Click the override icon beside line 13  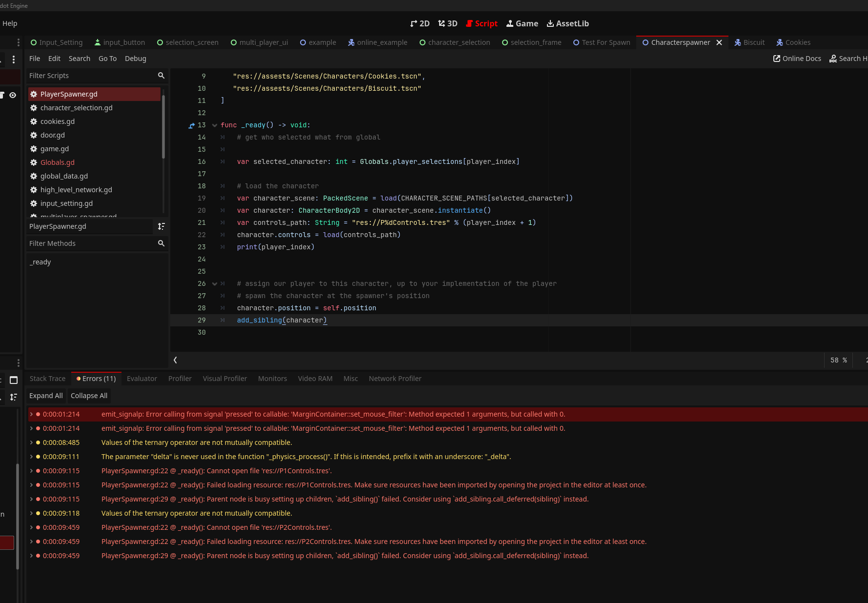click(x=191, y=125)
